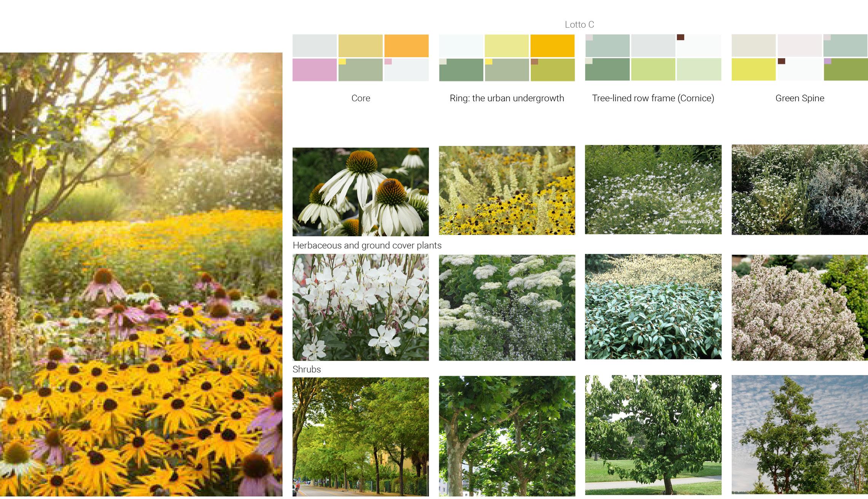The width and height of the screenshot is (868, 499).
Task: Click the pink swatch in Core palette
Action: pos(314,70)
